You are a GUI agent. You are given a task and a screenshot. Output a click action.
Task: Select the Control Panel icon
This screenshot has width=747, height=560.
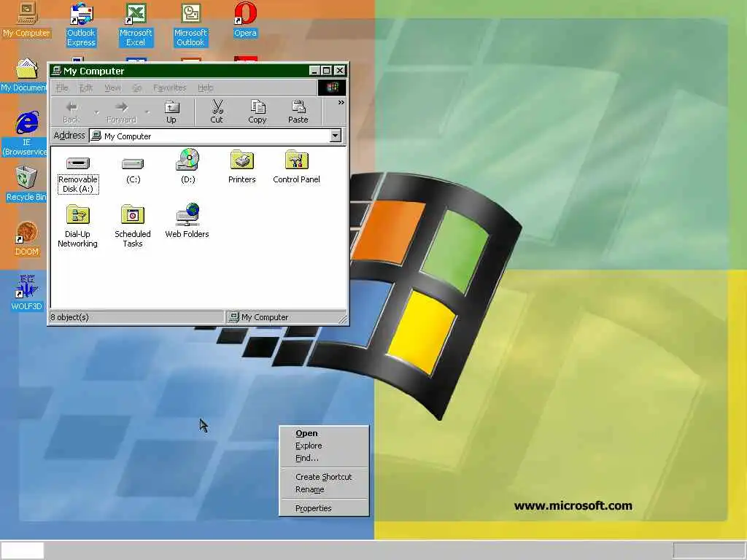tap(296, 166)
